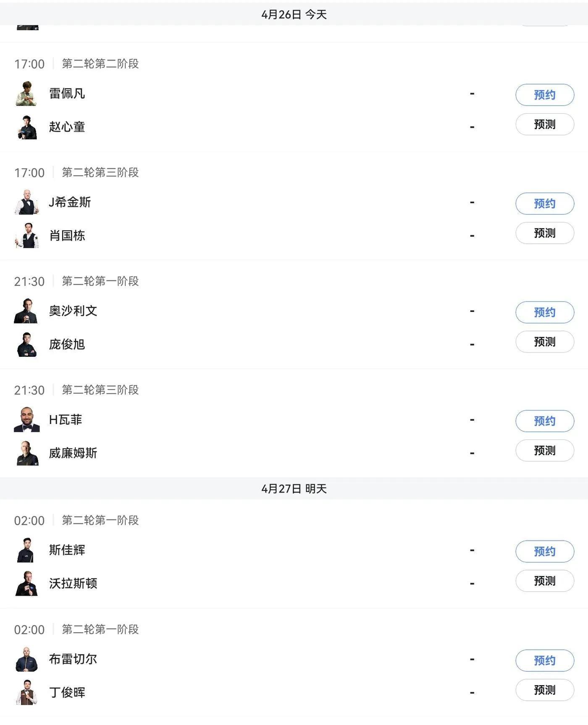Screen dimensions: 588x725
Task: Click 预测 for 斯佳辉 vs 沃拉斯顿
Action: pos(545,581)
